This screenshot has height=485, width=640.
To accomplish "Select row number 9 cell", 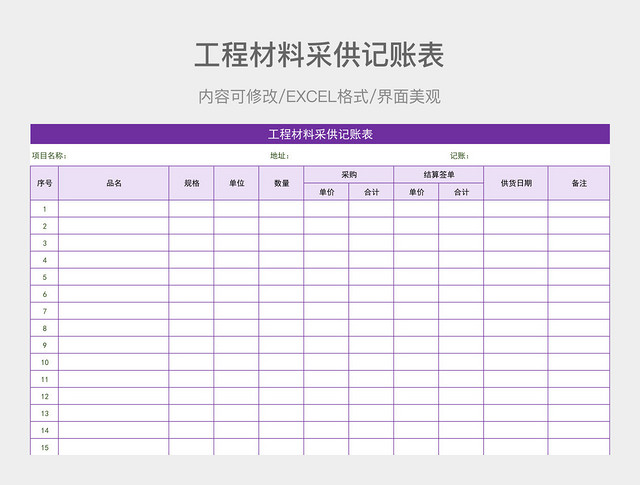I will pyautogui.click(x=44, y=345).
